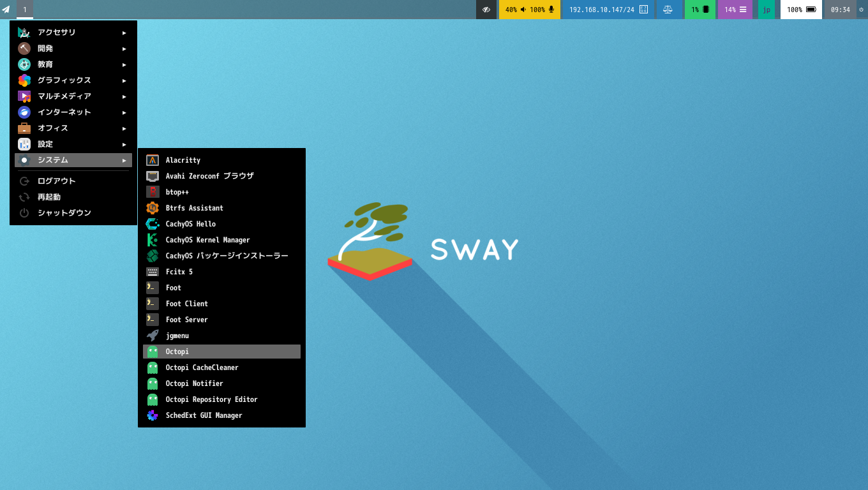Screen dimensions: 868x490
Task: Click the CachyOS Hello icon
Action: [153, 224]
